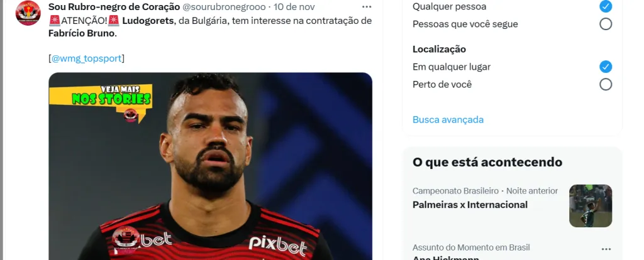Open the @wmg_topsport mention link
The width and height of the screenshot is (644, 260).
(86, 58)
